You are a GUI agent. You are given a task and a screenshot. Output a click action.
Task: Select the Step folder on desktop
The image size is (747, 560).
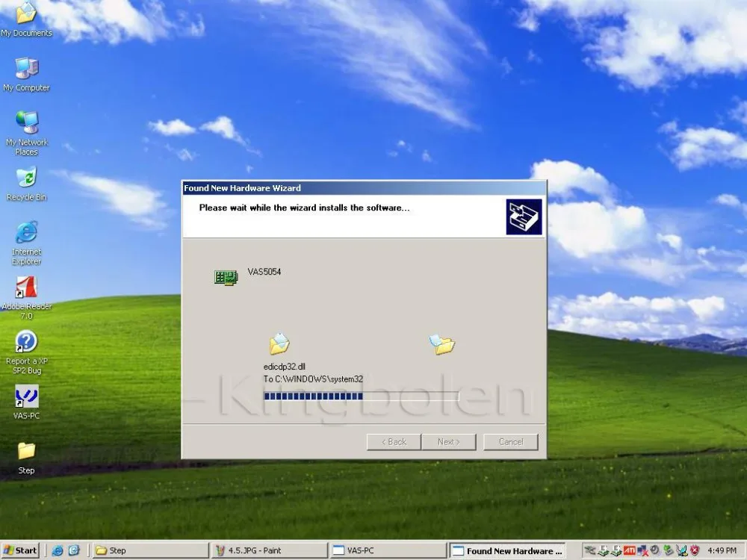pos(26,457)
